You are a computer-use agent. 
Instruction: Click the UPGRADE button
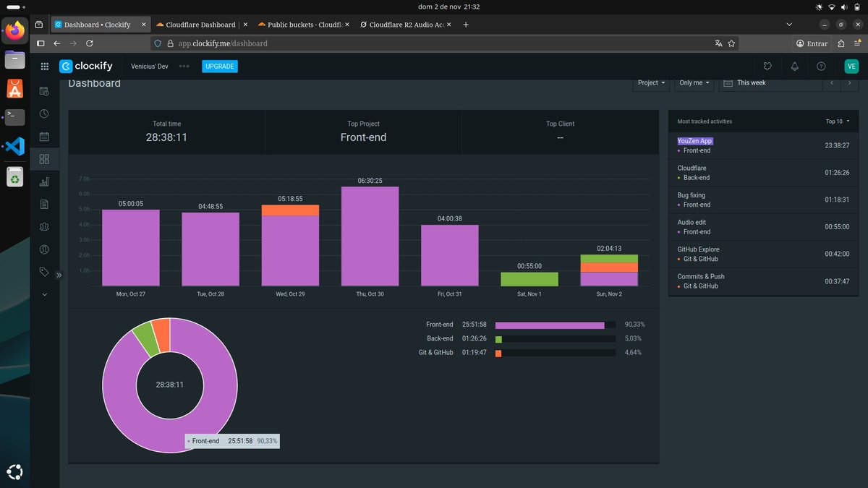pos(219,66)
